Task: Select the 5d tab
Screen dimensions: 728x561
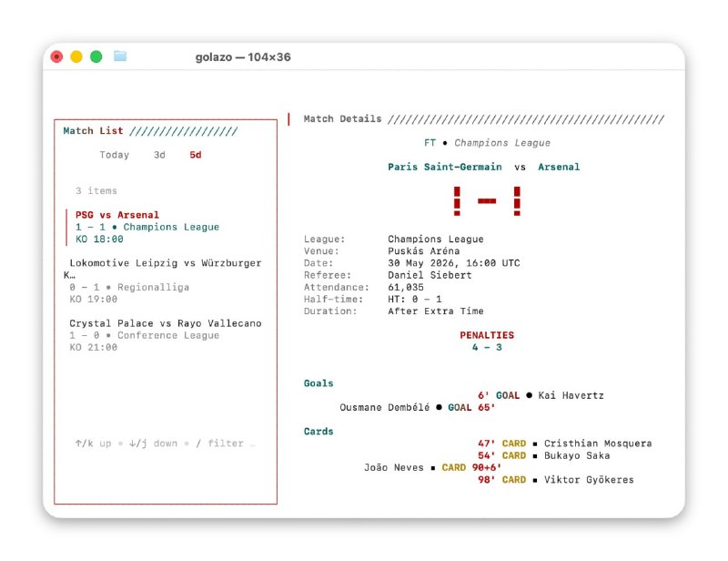Action: pos(196,155)
